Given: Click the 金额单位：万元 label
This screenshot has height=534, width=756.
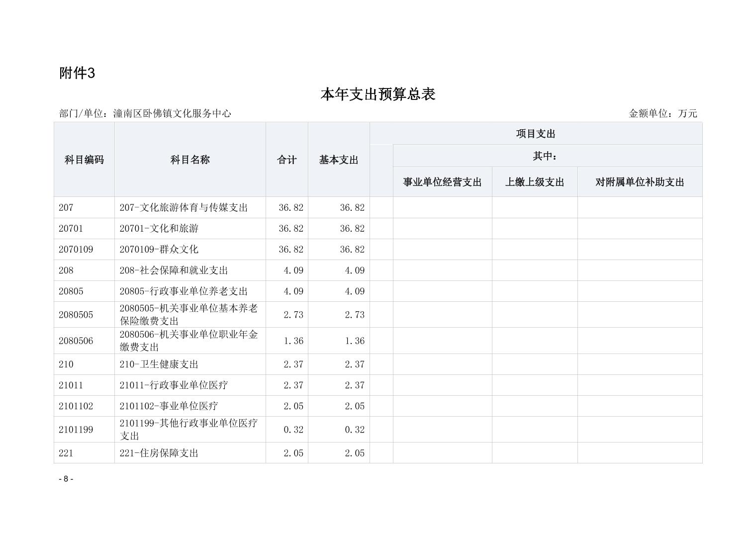Looking at the screenshot, I should pyautogui.click(x=663, y=113).
